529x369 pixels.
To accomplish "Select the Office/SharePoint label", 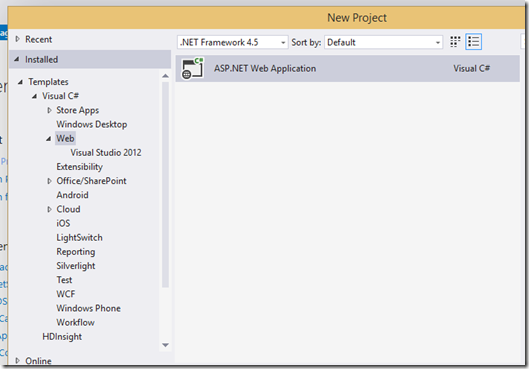I will click(x=91, y=181).
